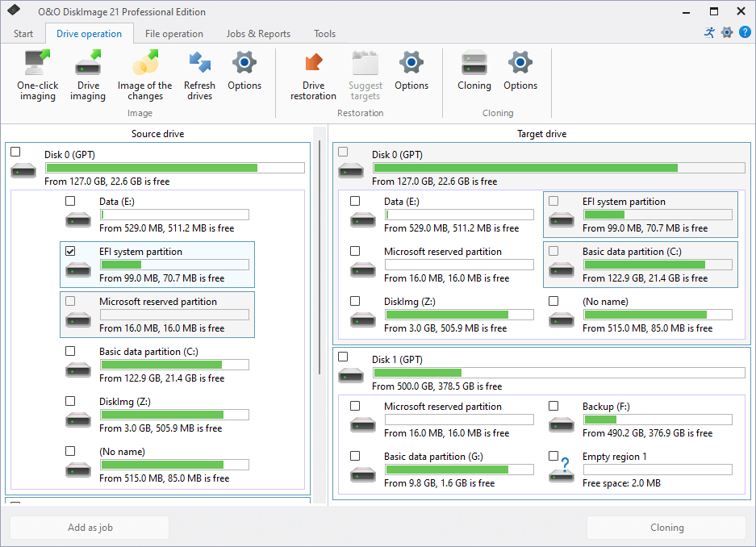This screenshot has width=756, height=547.
Task: Click the Cloning ribbon icon
Action: pyautogui.click(x=474, y=71)
